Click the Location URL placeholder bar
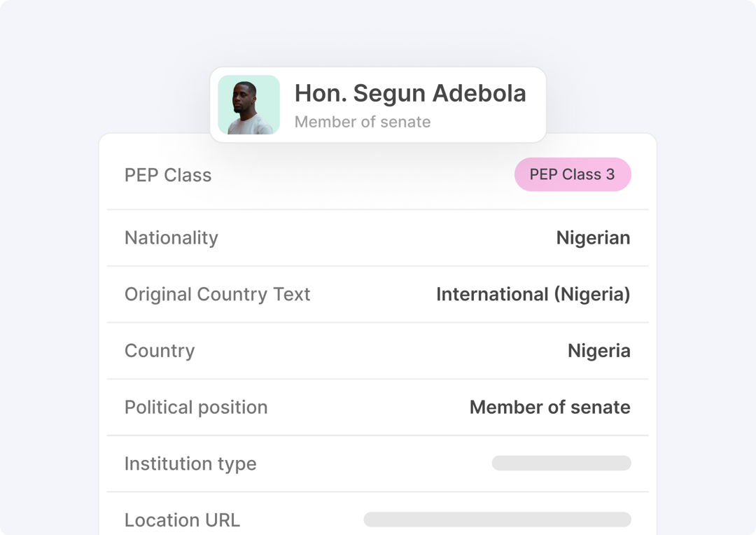This screenshot has height=535, width=756. pyautogui.click(x=497, y=520)
